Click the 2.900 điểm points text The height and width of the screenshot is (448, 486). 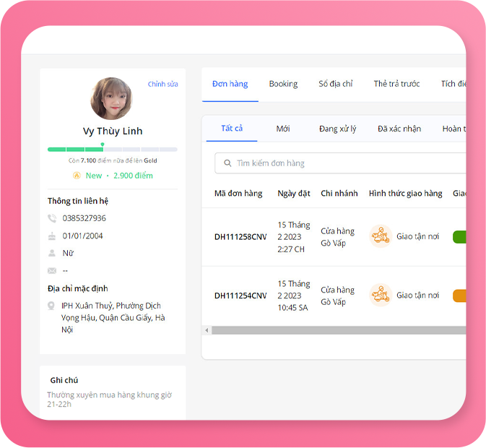click(133, 176)
